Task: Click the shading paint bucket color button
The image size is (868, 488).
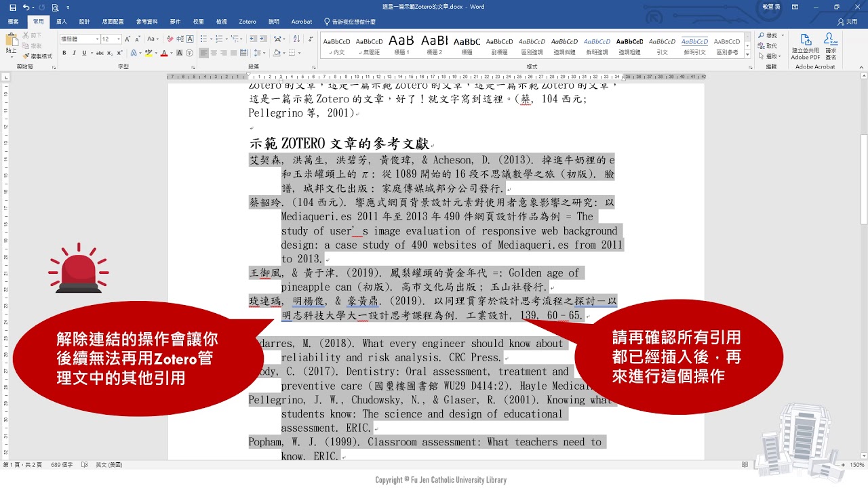Action: point(277,53)
